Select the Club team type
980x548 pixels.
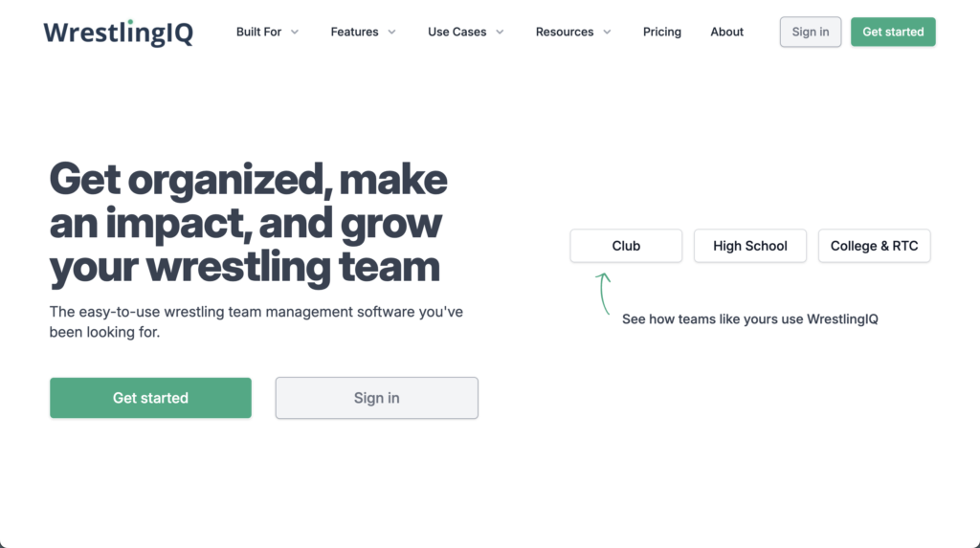[626, 246]
